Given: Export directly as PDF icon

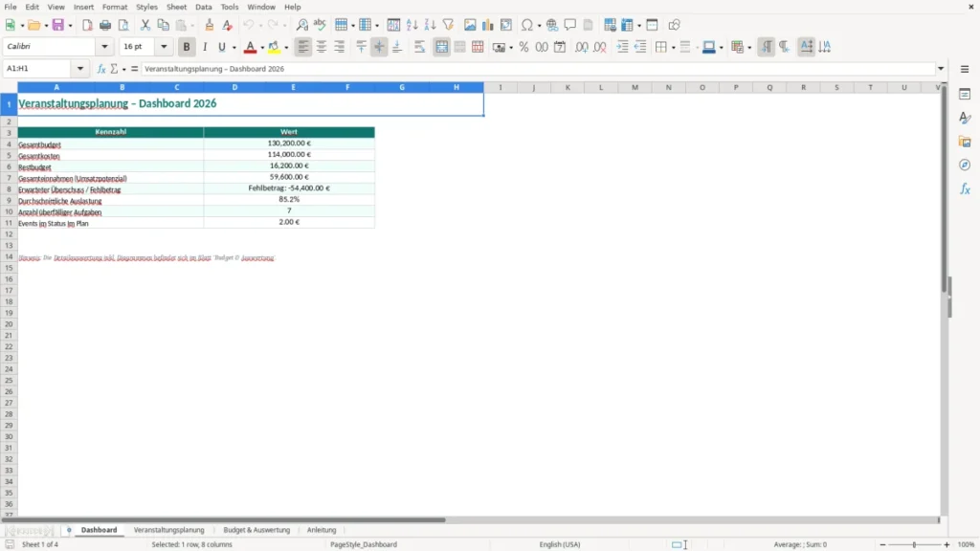Looking at the screenshot, I should pos(87,25).
